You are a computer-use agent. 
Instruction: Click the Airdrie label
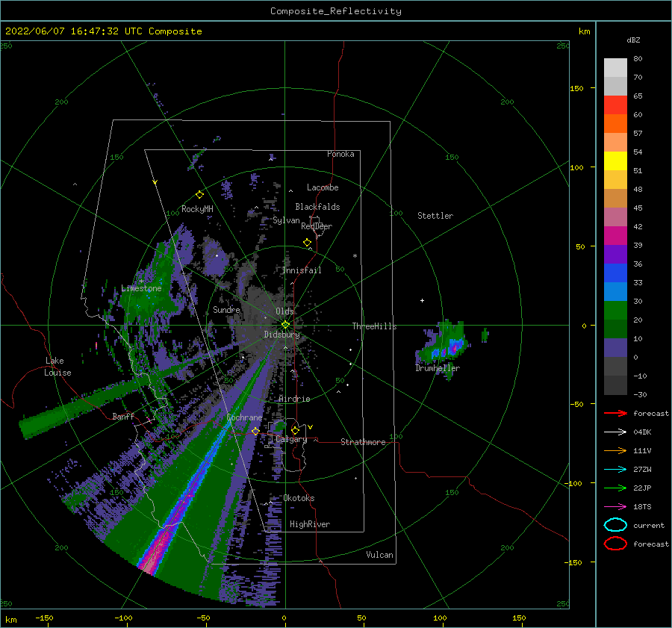click(294, 399)
